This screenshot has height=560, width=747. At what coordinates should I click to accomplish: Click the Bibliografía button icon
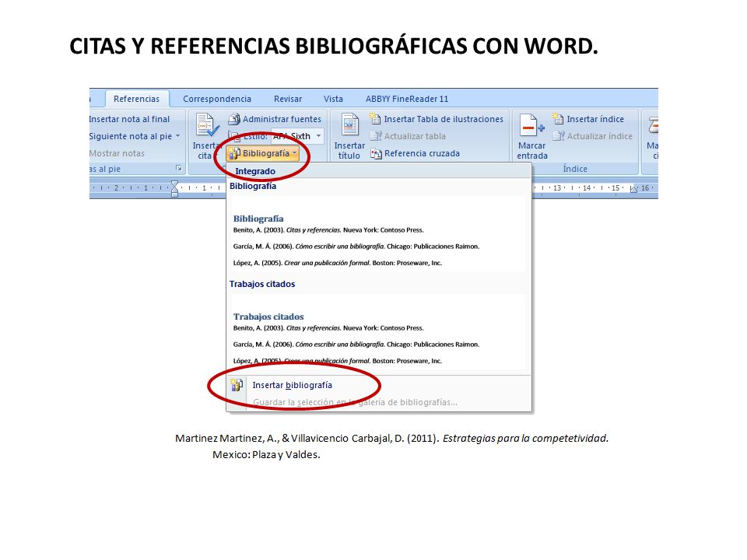233,153
